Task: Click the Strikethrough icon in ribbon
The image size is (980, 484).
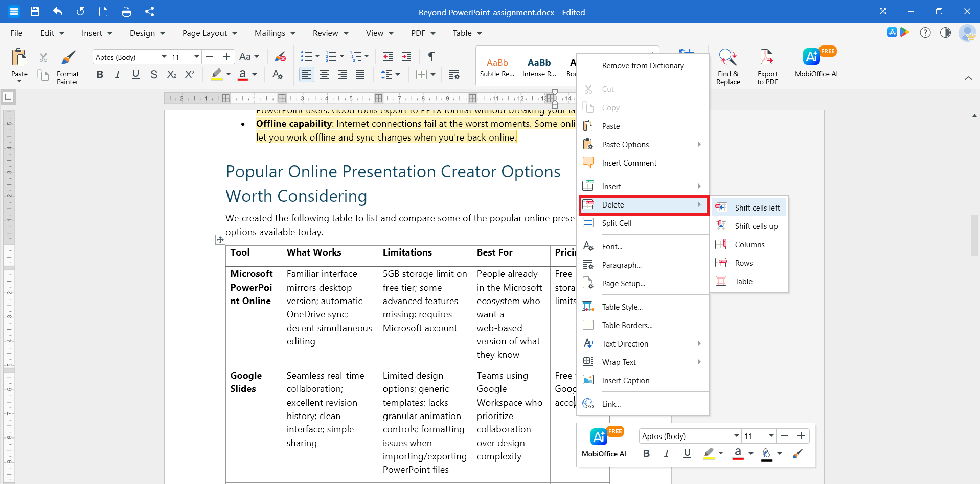Action: click(x=154, y=74)
